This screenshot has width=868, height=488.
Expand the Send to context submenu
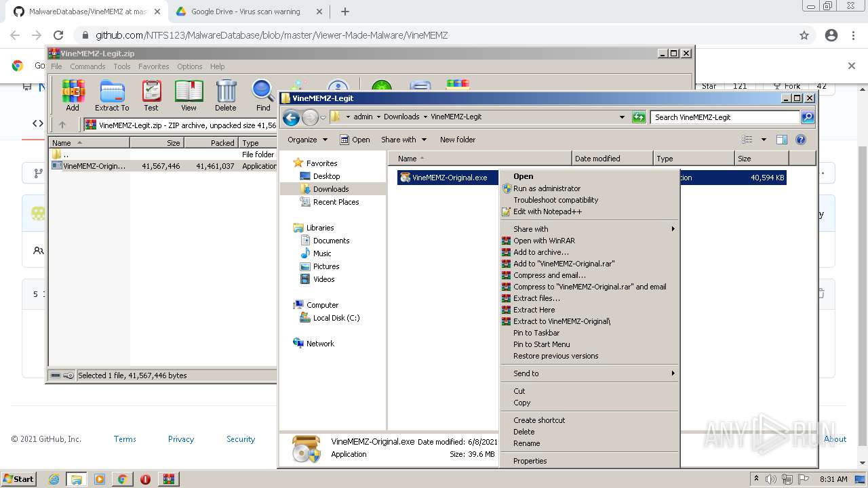coord(589,373)
